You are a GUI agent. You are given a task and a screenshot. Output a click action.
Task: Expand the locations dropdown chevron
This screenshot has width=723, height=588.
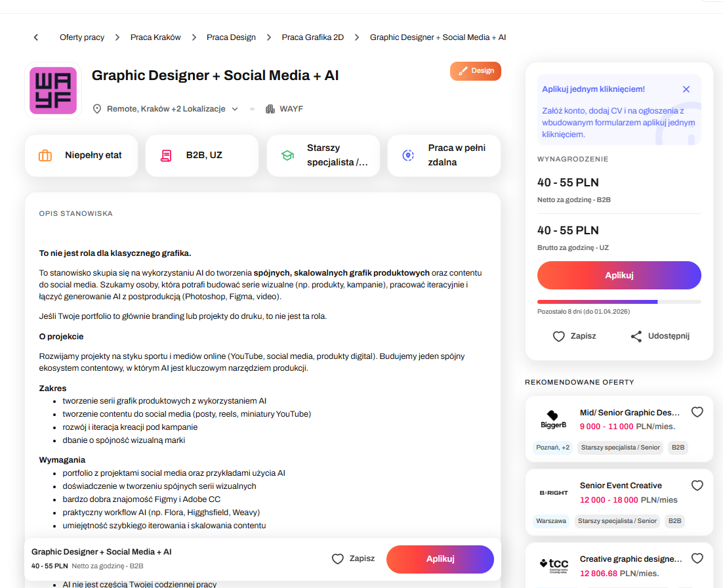[235, 109]
